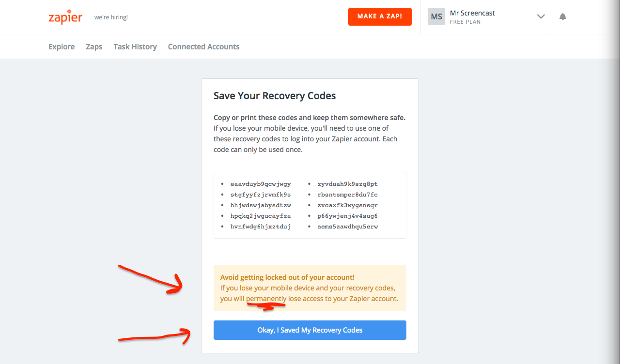The image size is (620, 364).
Task: Click the Zapier logo
Action: [65, 17]
